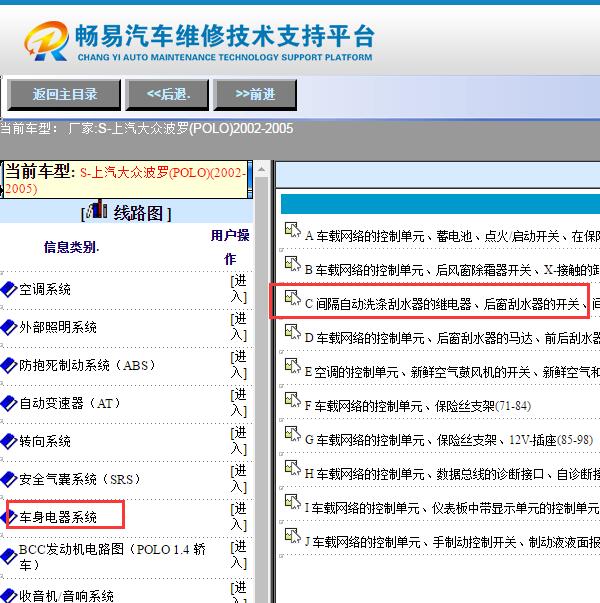Click the 线路图 section header
This screenshot has width=600, height=603.
127,212
